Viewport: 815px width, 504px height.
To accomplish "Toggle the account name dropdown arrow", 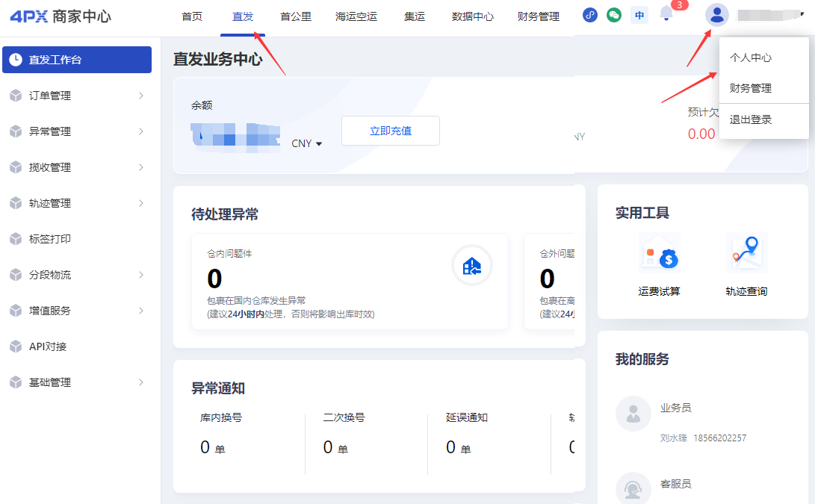I will 802,14.
